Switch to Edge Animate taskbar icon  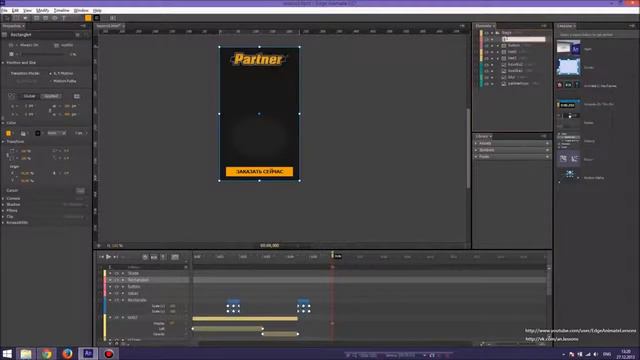pos(88,353)
